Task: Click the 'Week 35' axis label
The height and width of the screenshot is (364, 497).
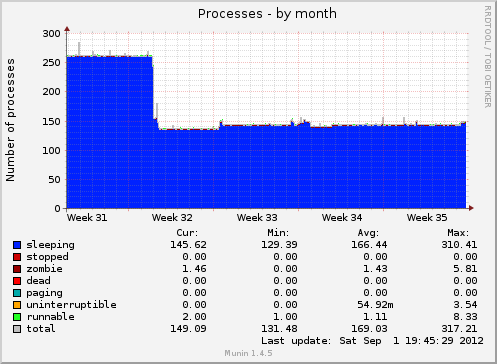Action: point(427,218)
